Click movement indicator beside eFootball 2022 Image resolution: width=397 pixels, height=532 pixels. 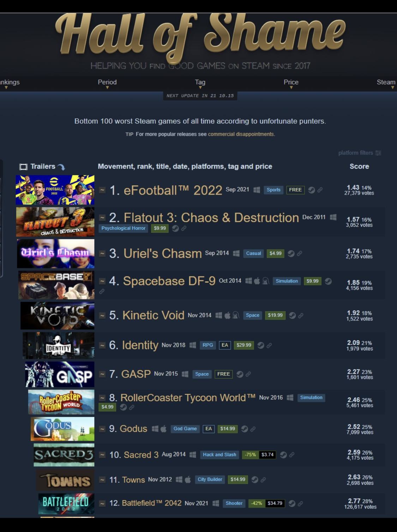102,190
